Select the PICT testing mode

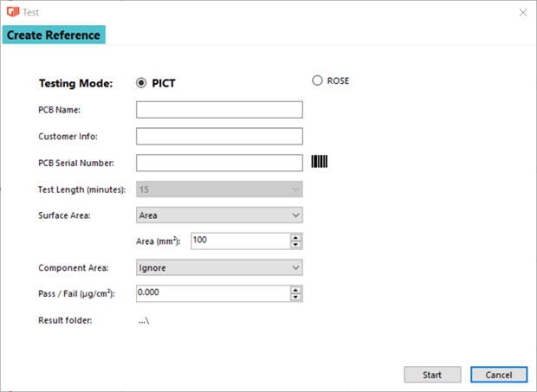coord(142,83)
